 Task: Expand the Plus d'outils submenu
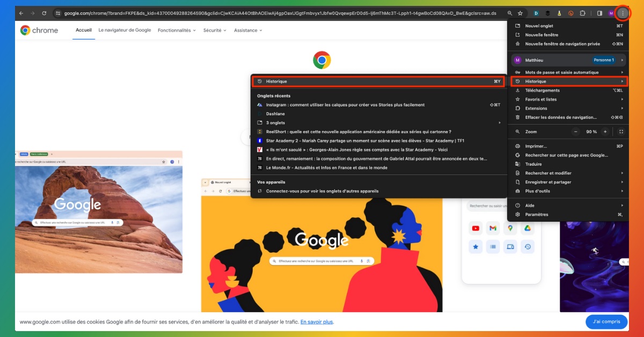[568, 191]
